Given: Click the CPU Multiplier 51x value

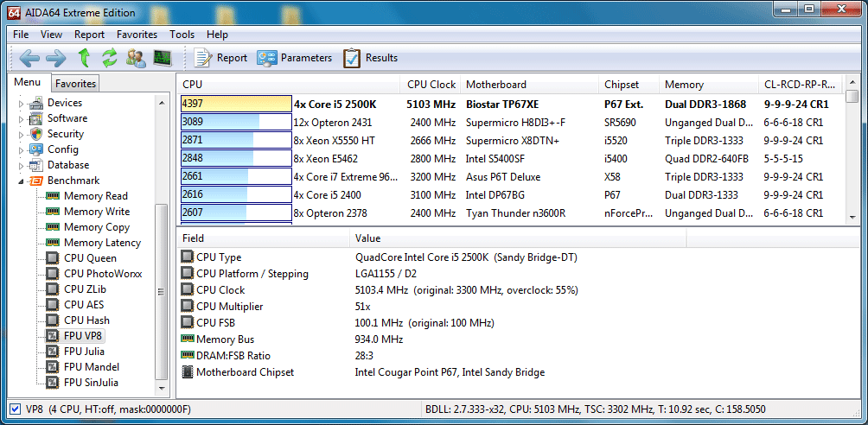Looking at the screenshot, I should click(362, 307).
